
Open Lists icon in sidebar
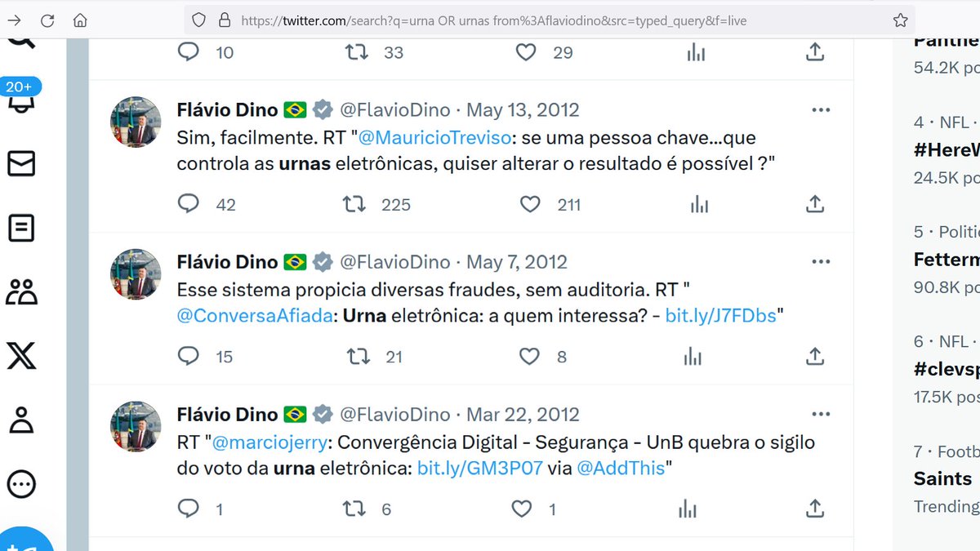coord(21,228)
